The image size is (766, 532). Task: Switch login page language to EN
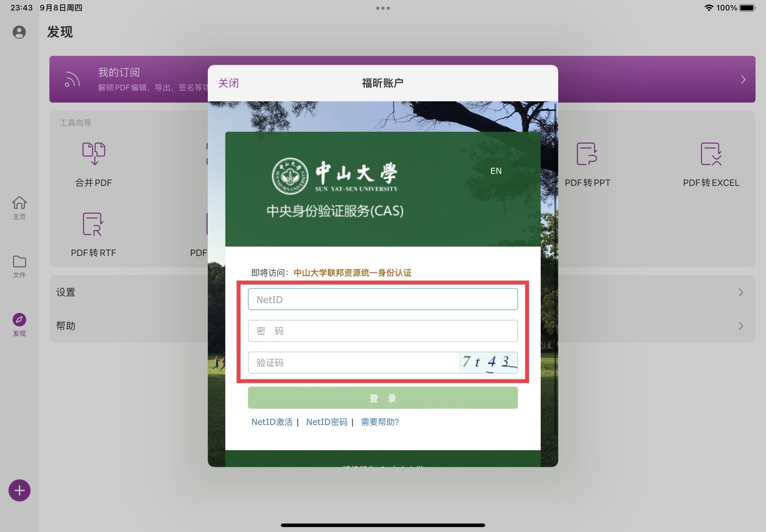[x=496, y=171]
